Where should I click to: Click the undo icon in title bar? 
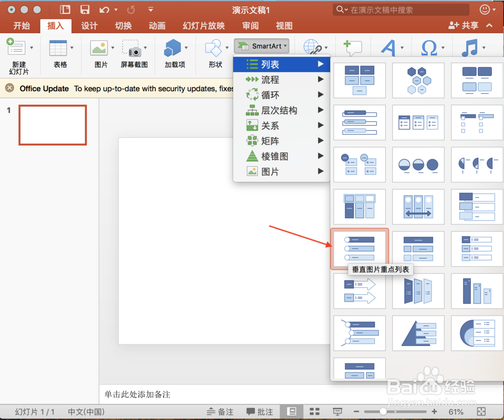tap(104, 10)
